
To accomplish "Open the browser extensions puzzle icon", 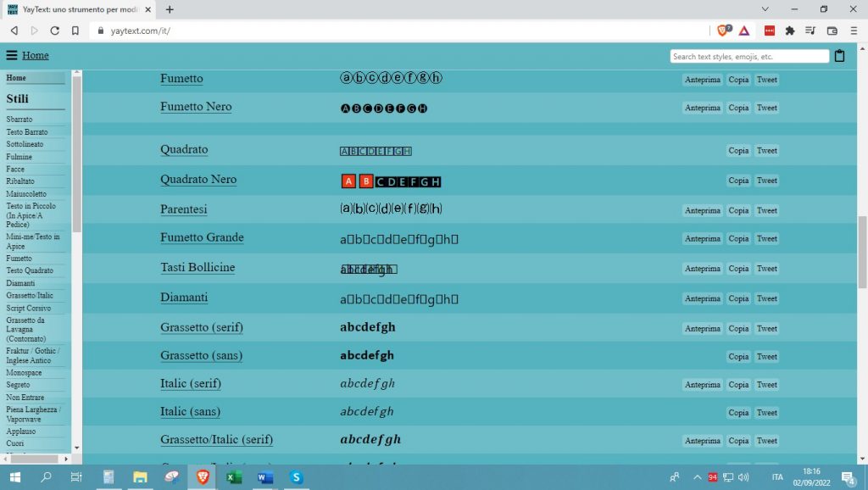I will (790, 31).
